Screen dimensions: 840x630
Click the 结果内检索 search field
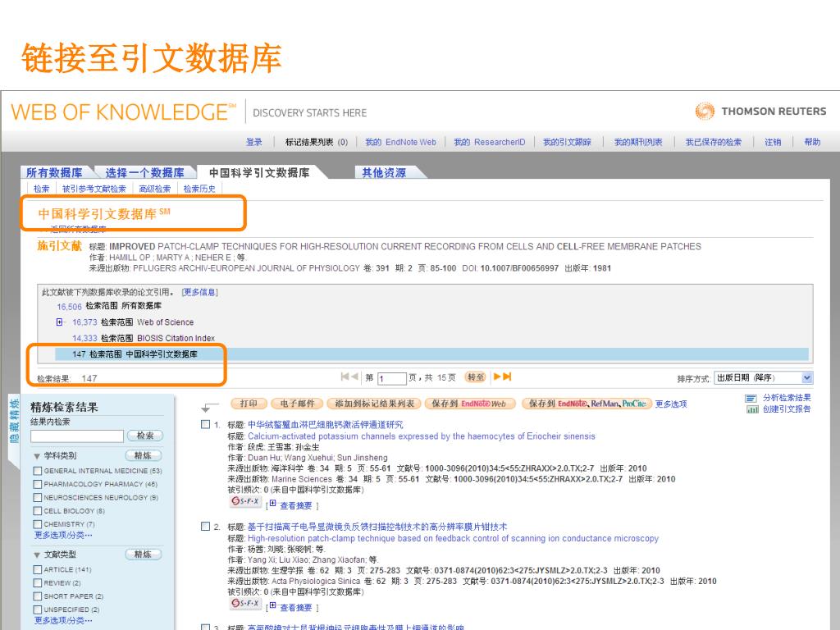coord(77,436)
